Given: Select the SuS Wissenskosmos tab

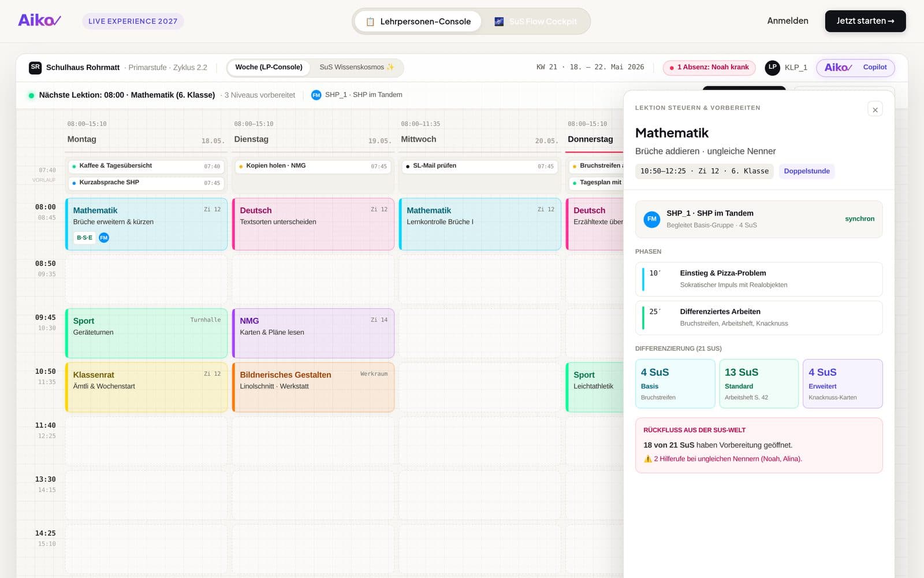Looking at the screenshot, I should [356, 68].
